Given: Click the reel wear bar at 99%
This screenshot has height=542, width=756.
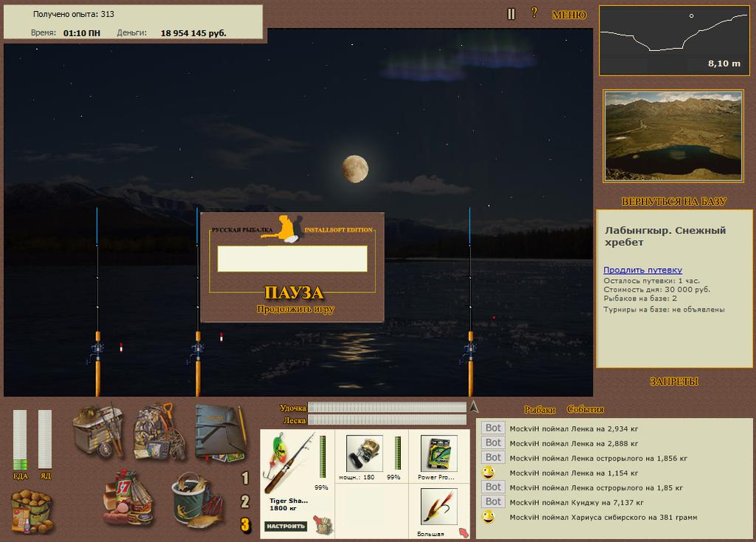Looking at the screenshot, I should point(398,453).
